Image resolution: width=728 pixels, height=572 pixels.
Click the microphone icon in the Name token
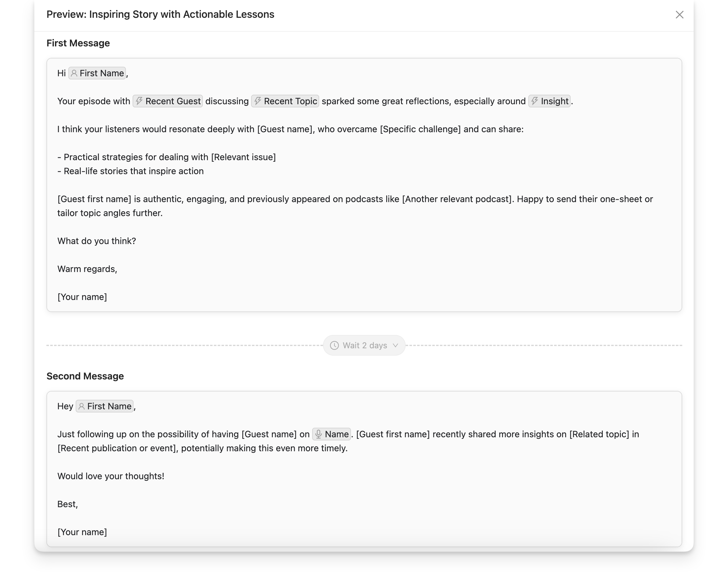(x=318, y=434)
